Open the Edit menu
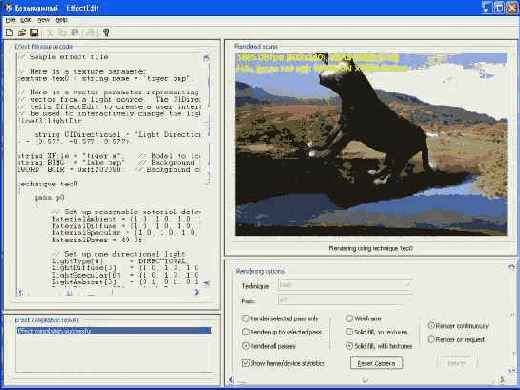 [26, 20]
